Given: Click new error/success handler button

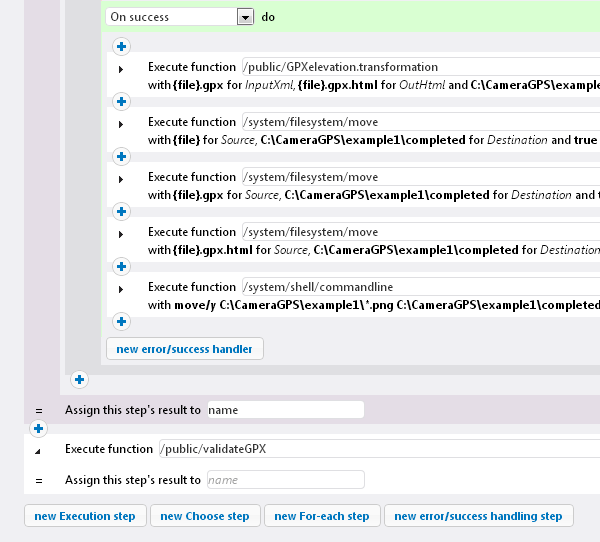Looking at the screenshot, I should point(185,349).
